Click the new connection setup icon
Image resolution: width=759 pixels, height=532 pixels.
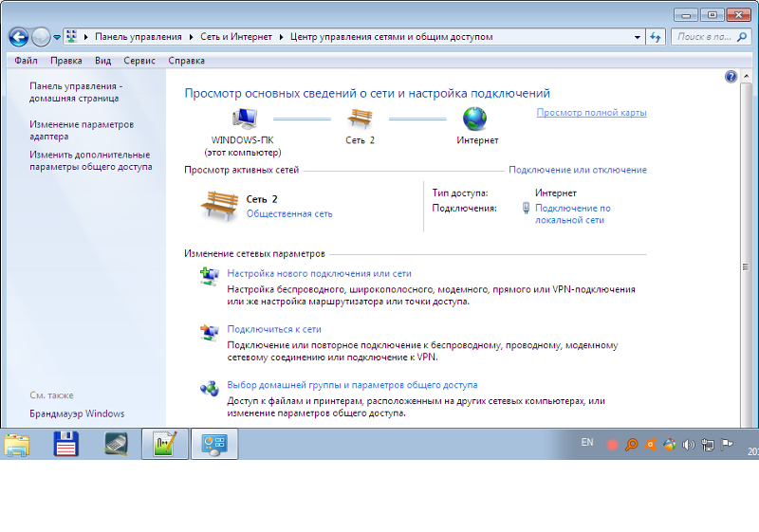coord(209,276)
